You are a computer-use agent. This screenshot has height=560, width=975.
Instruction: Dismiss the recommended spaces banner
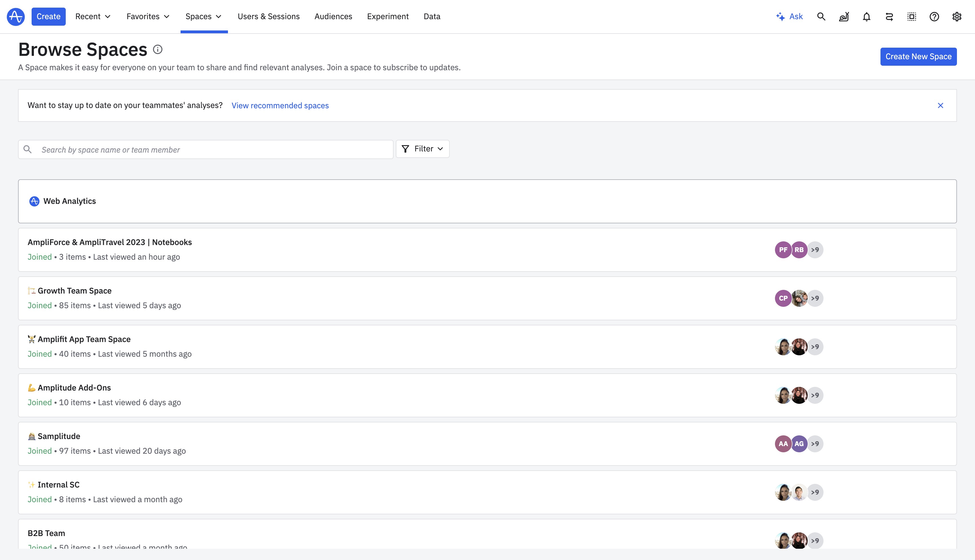click(x=940, y=105)
